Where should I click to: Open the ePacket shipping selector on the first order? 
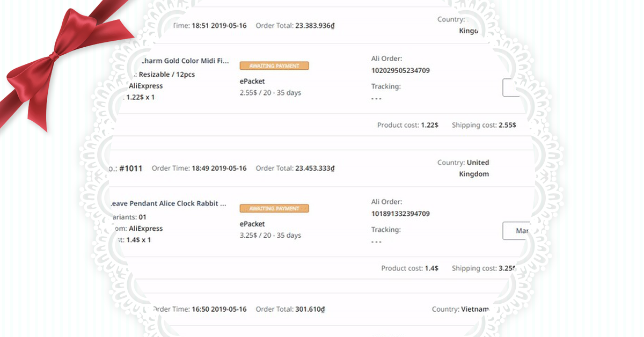[252, 81]
